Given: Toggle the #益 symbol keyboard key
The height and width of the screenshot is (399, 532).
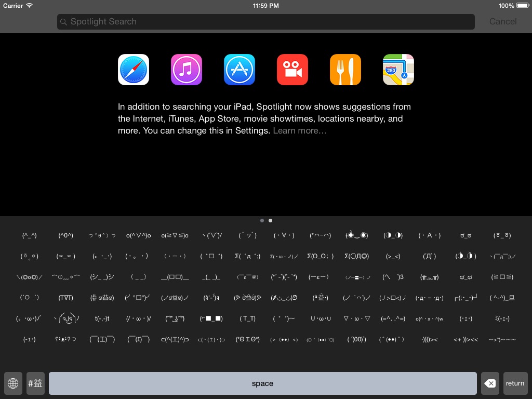Looking at the screenshot, I should point(35,383).
